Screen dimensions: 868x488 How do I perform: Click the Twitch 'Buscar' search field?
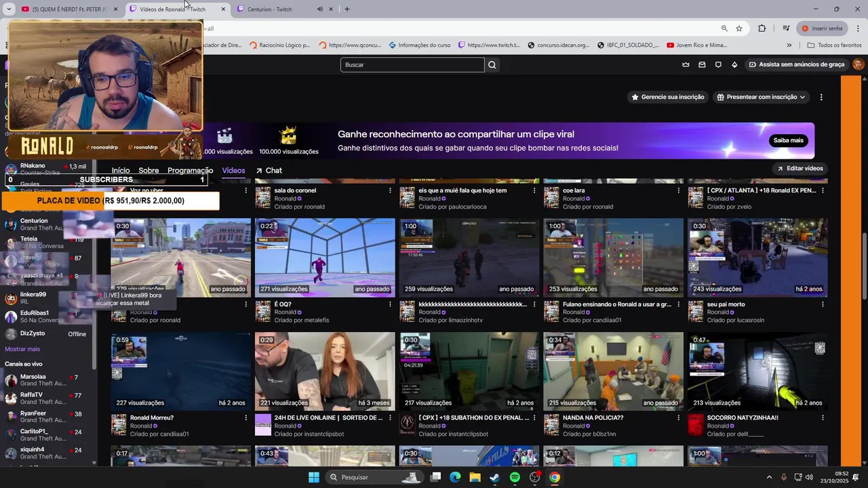[x=412, y=64]
